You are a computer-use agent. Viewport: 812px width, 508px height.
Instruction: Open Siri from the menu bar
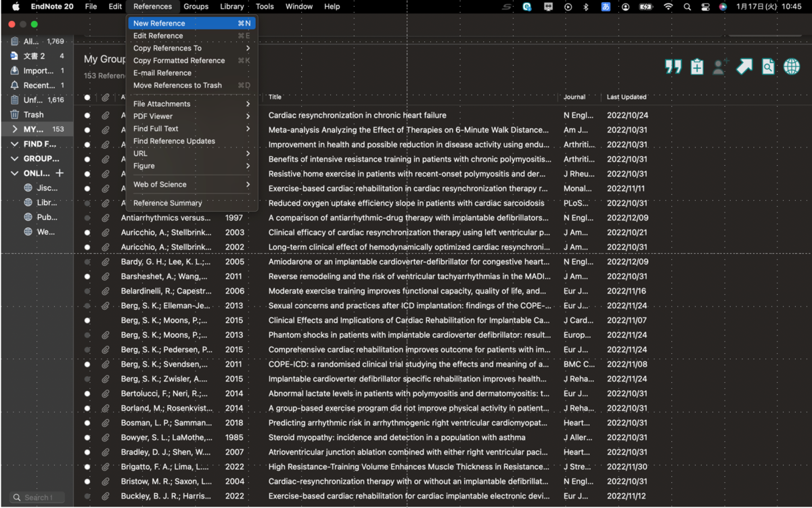tap(723, 7)
